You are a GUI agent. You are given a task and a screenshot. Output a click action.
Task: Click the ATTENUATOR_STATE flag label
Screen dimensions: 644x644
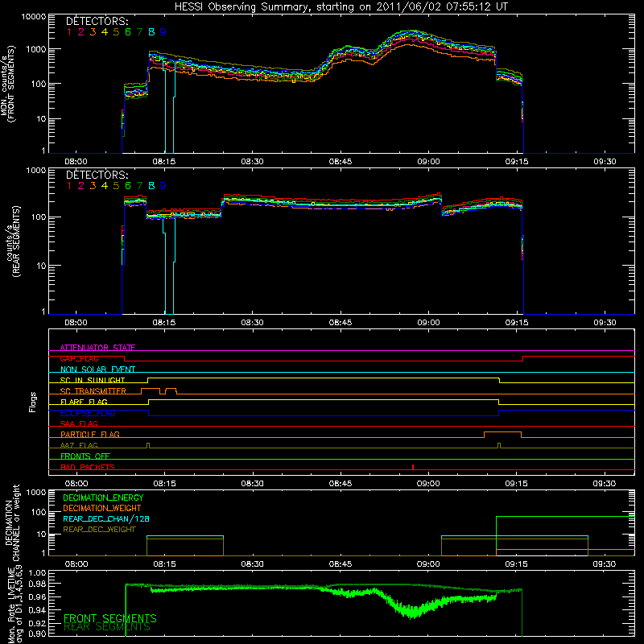(x=97, y=348)
